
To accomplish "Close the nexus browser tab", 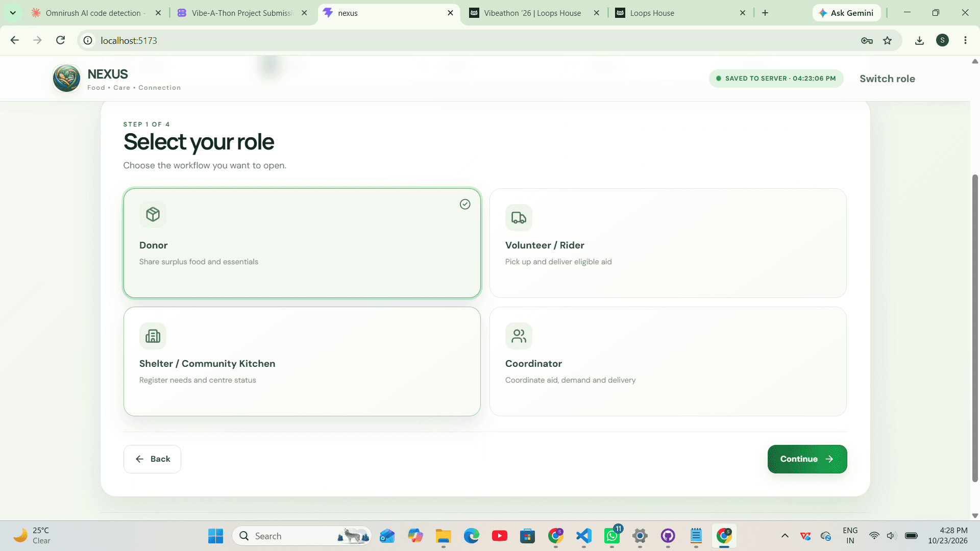I will coord(450,13).
